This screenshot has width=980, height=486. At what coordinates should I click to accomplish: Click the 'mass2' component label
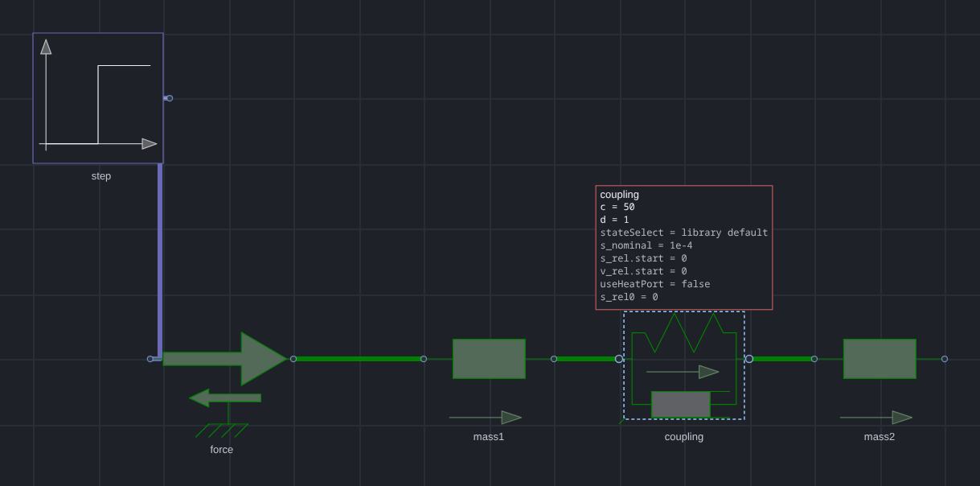880,437
